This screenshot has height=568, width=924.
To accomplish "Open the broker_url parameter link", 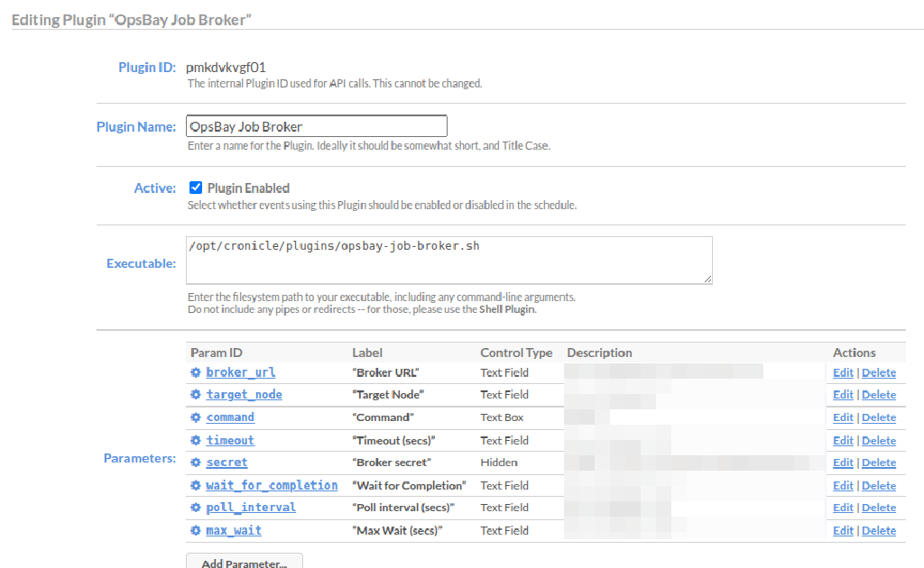I will (x=241, y=372).
